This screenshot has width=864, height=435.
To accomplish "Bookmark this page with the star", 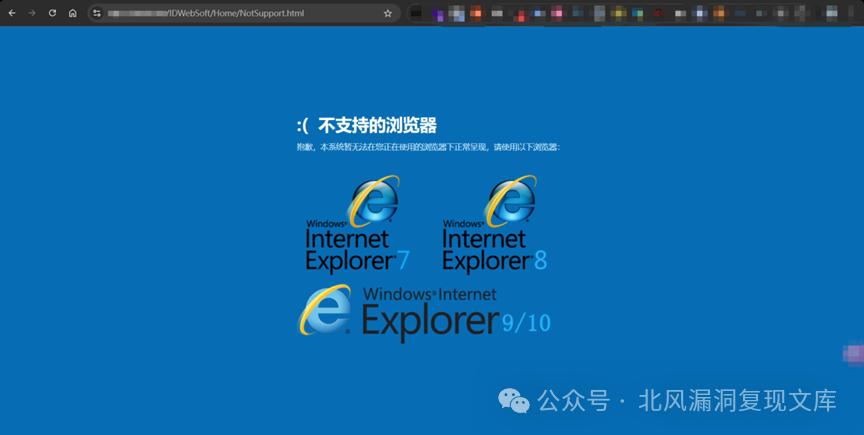I will click(x=388, y=13).
